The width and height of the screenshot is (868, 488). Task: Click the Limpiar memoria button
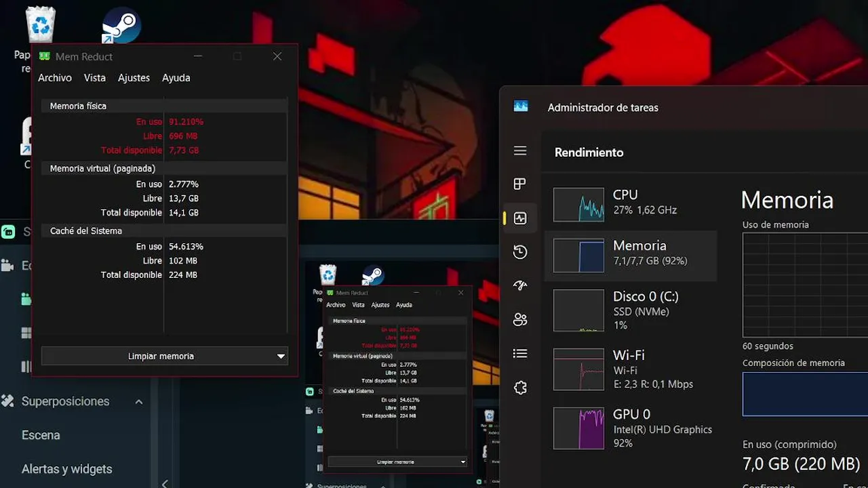[x=161, y=356]
